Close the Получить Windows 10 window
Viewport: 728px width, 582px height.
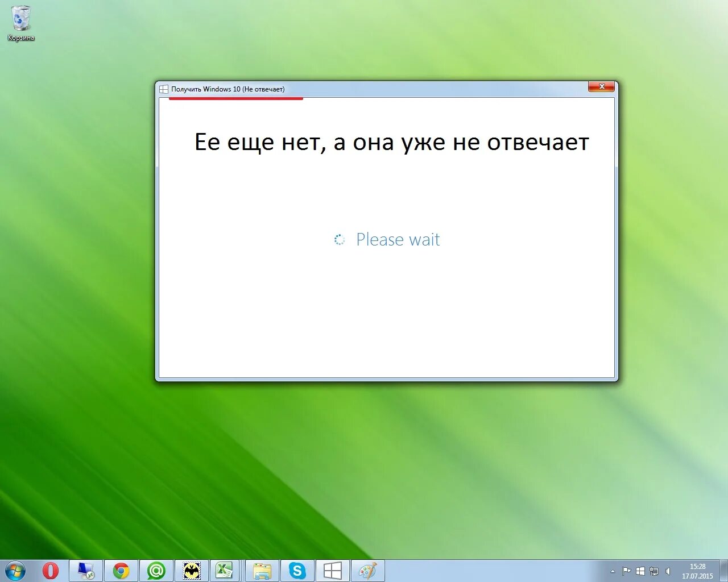pos(601,86)
